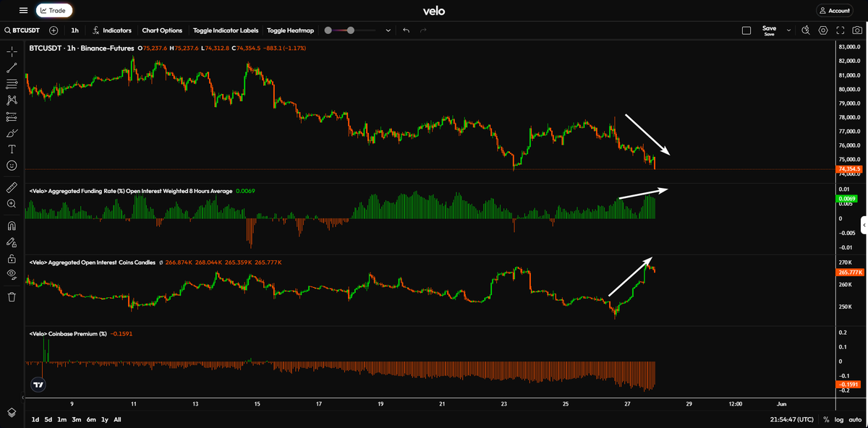Select the chart layout square icon

pyautogui.click(x=746, y=30)
